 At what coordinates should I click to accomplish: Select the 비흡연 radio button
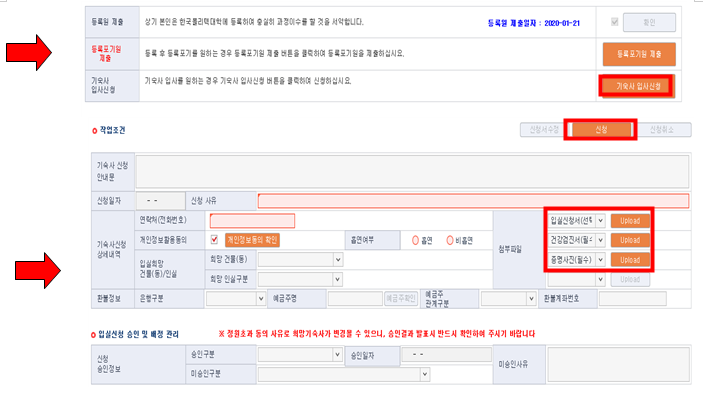(x=450, y=240)
